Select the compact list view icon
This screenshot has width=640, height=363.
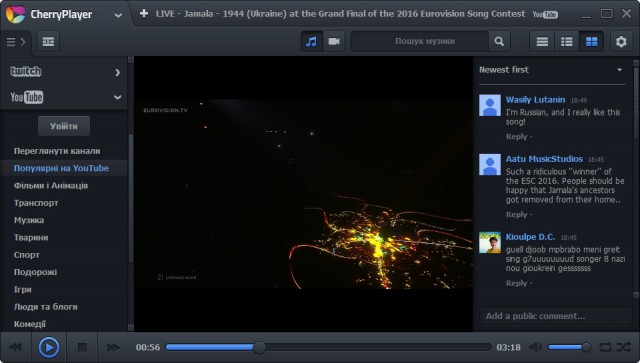tap(542, 41)
